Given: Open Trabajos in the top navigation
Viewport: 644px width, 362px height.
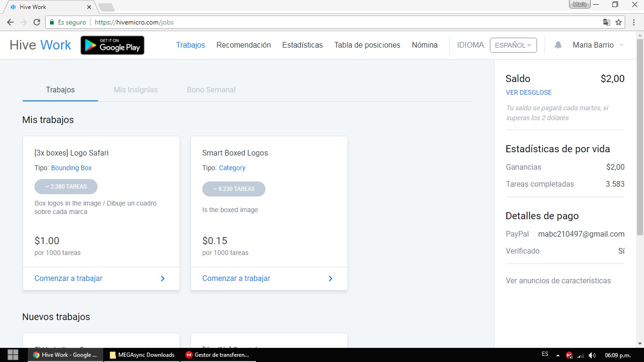Looking at the screenshot, I should click(190, 45).
